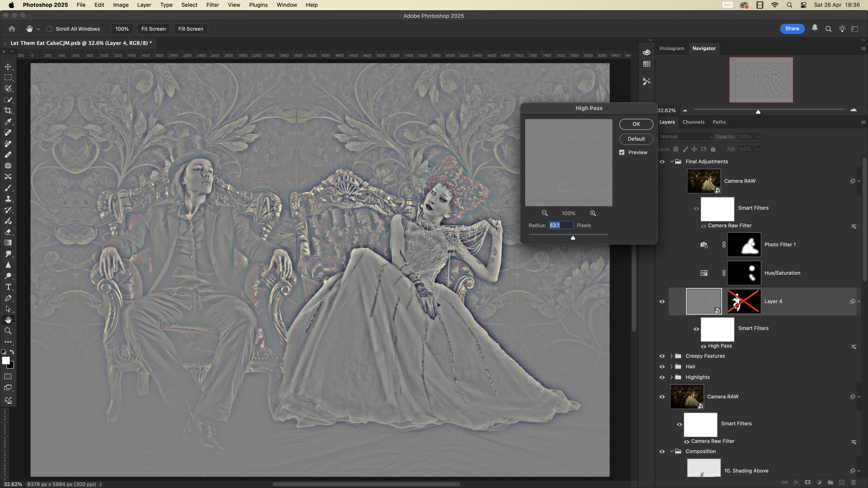Click the Fit Screen button
Image resolution: width=868 pixels, height=488 pixels.
(153, 29)
